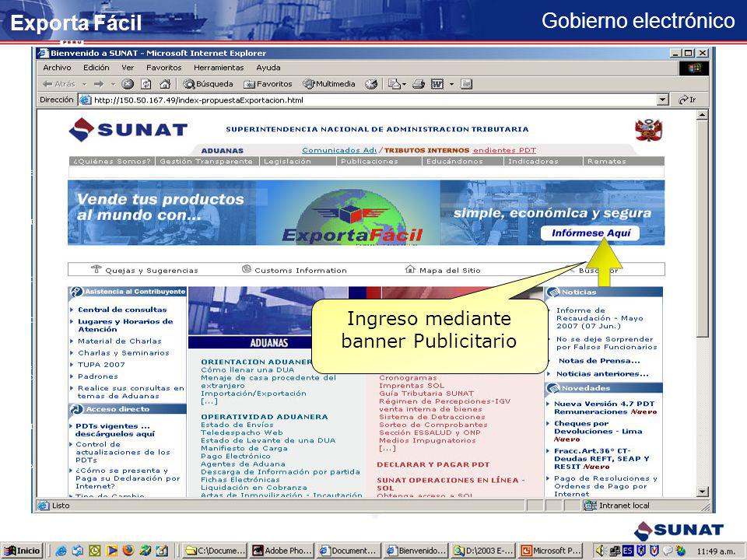The height and width of the screenshot is (560, 747).
Task: Open the Legislación tab
Action: click(287, 162)
